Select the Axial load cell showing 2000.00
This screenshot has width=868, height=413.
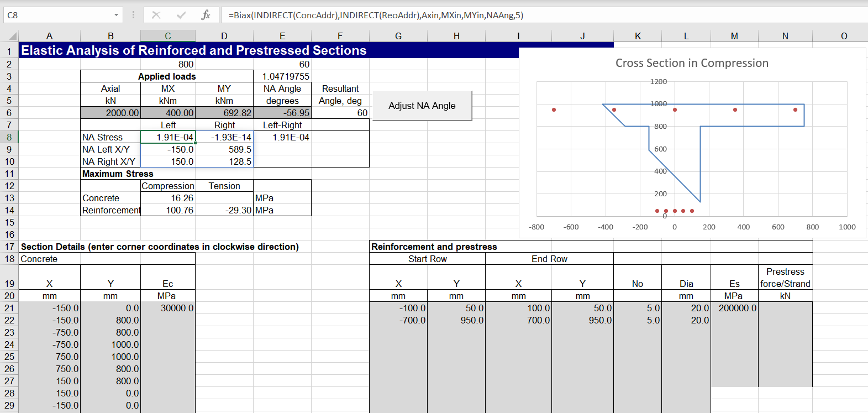[x=111, y=113]
